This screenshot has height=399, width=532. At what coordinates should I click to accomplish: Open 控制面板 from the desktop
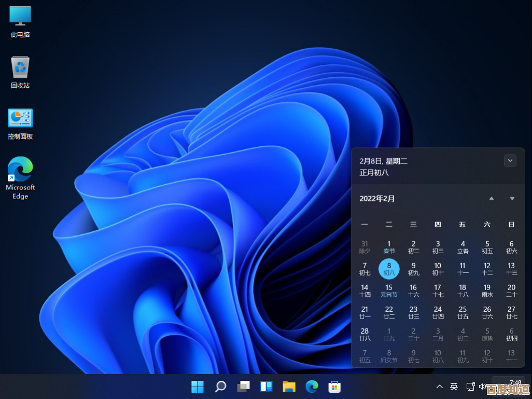(x=20, y=118)
